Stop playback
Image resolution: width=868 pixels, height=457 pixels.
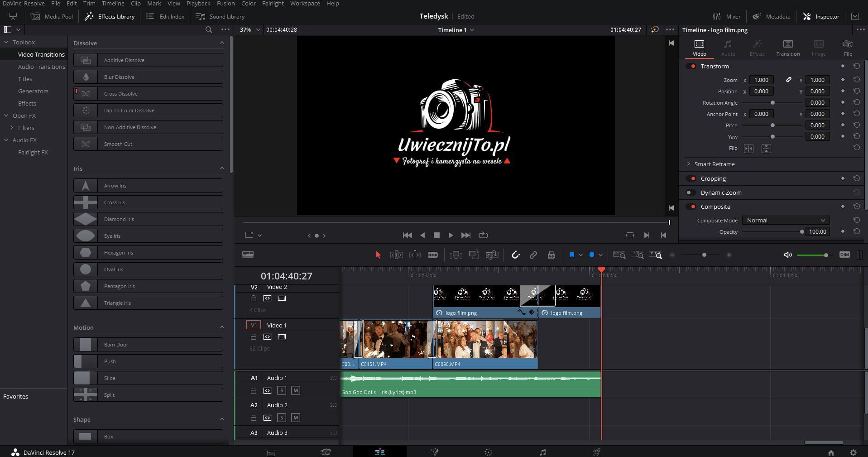tap(436, 235)
